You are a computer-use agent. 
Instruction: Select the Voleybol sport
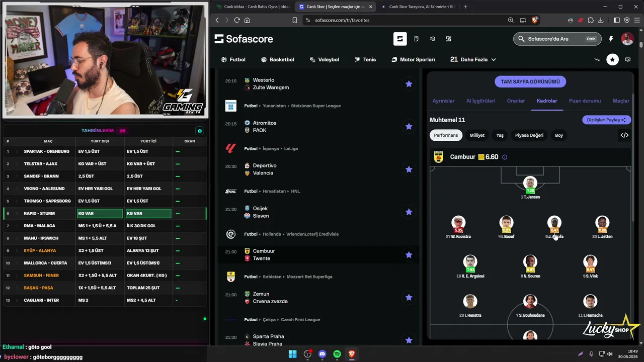[x=324, y=59]
